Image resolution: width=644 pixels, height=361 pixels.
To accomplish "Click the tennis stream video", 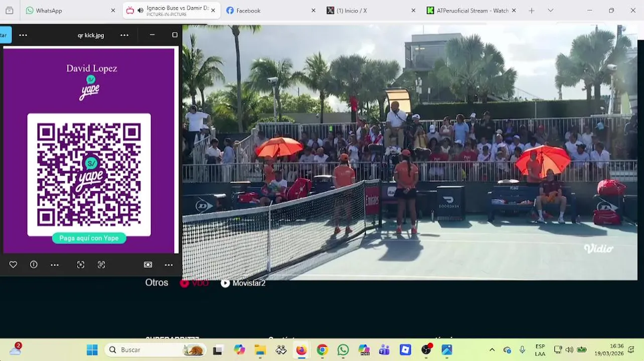I will (x=410, y=151).
